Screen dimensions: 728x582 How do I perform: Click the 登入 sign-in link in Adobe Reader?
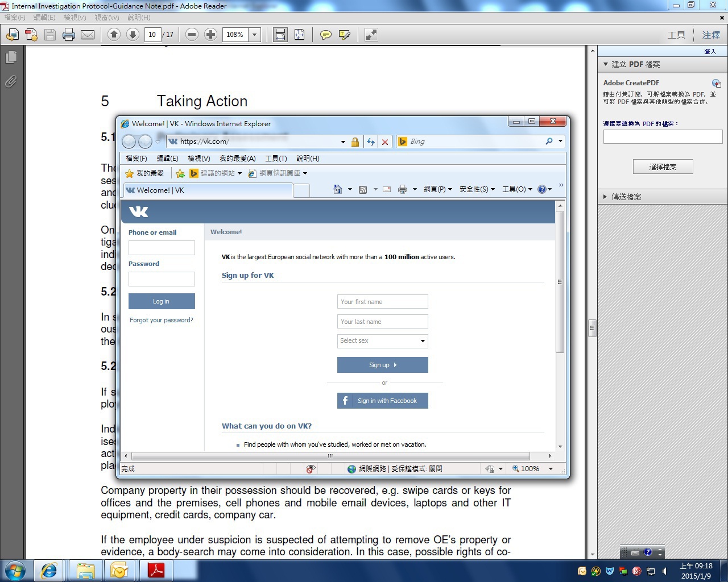pyautogui.click(x=710, y=51)
